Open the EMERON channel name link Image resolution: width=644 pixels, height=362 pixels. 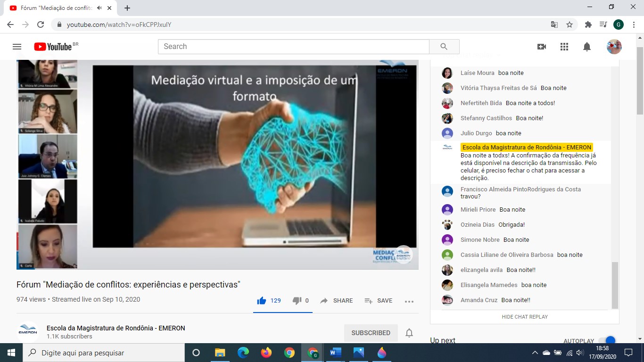(116, 328)
